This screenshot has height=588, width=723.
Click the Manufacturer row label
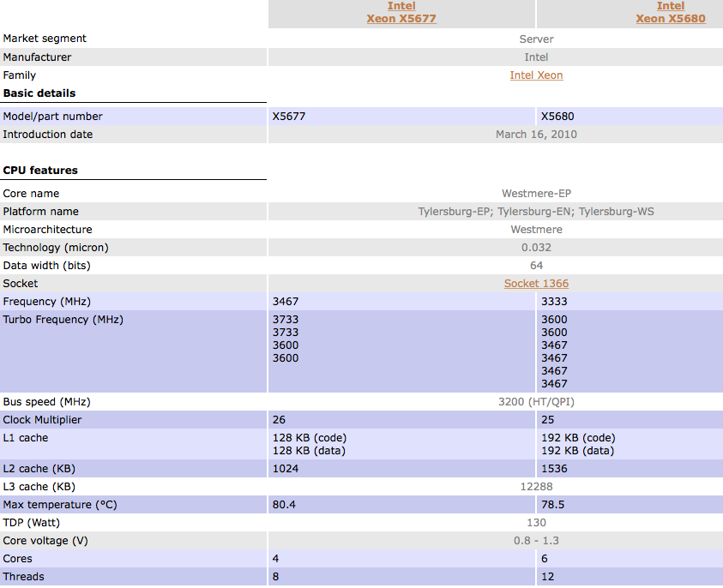pos(38,57)
